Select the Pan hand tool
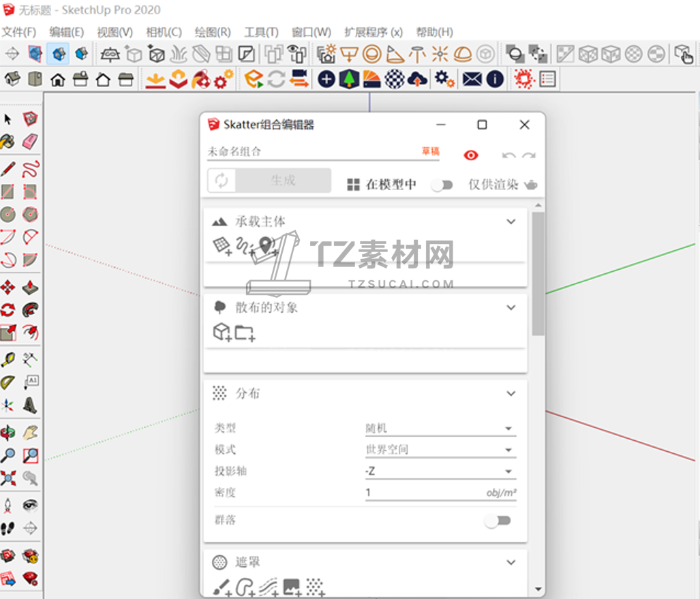Viewport: 700px width, 599px height. [x=30, y=433]
